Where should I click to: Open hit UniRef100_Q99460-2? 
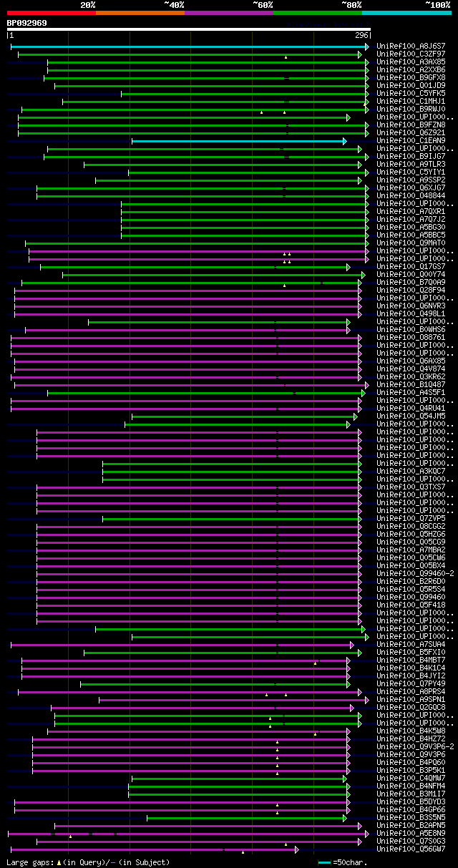[415, 573]
